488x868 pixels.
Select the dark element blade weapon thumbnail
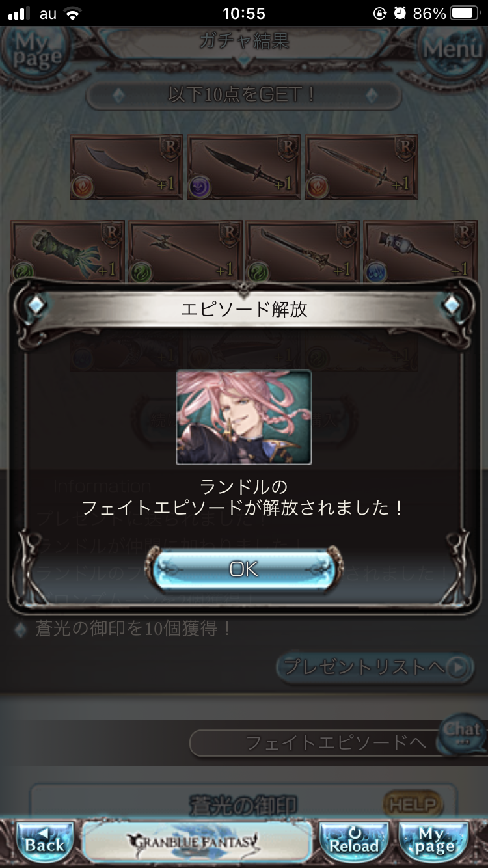[244, 167]
